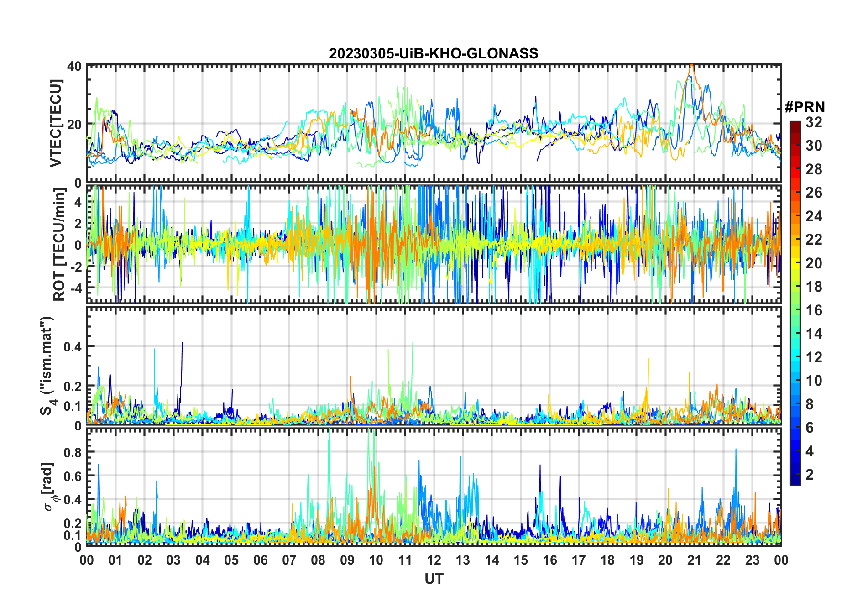Select the "06" x-axis hour tick label
This screenshot has height=607, width=868.
point(260,560)
